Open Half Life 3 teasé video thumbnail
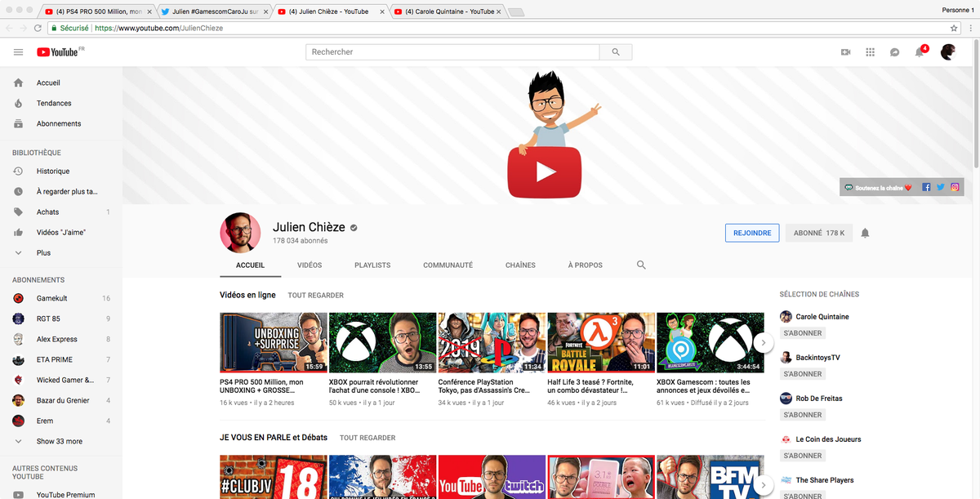The width and height of the screenshot is (980, 499). [x=601, y=342]
